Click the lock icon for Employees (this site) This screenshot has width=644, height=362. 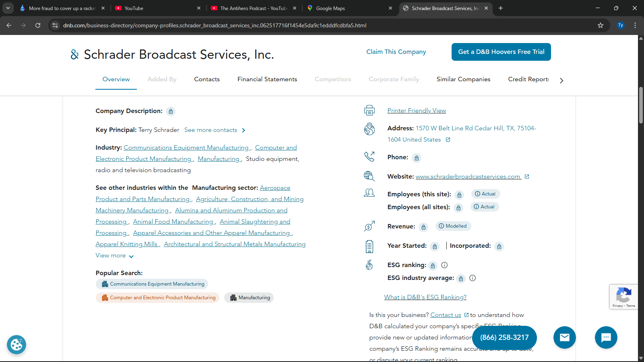(x=459, y=195)
